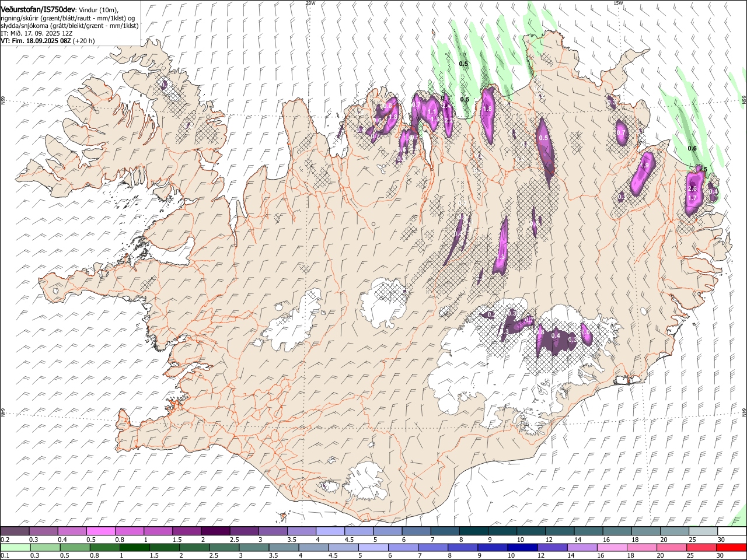Click the 1.7 value below the 2.6 value

pos(693,198)
